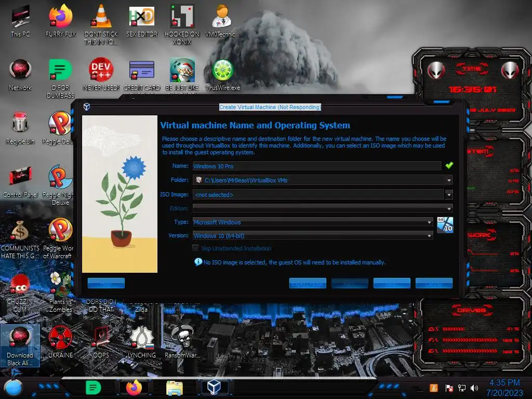
Task: Click the DRIVES header on the red widget
Action: click(x=471, y=310)
